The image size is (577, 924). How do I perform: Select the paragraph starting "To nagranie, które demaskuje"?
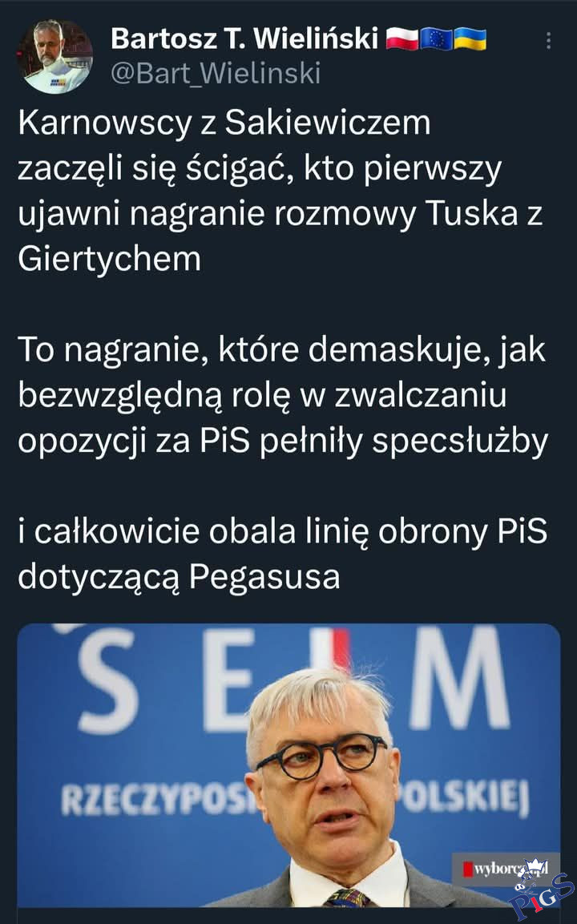(x=283, y=395)
